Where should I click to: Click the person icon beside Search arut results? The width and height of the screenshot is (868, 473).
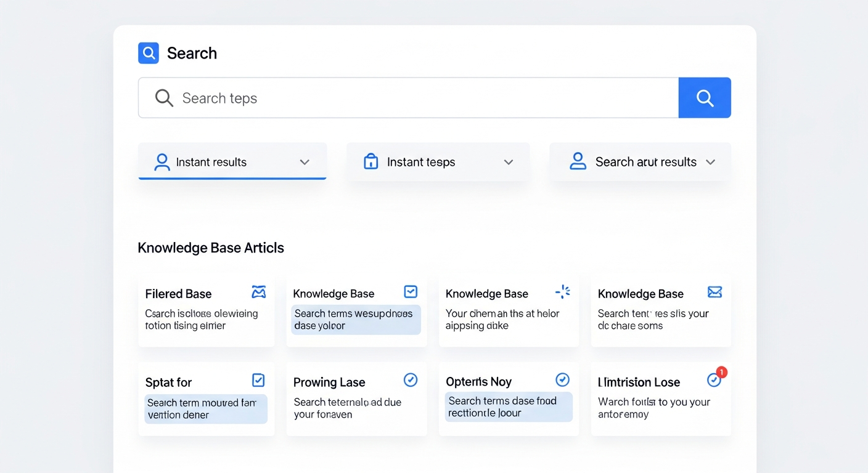(x=578, y=161)
